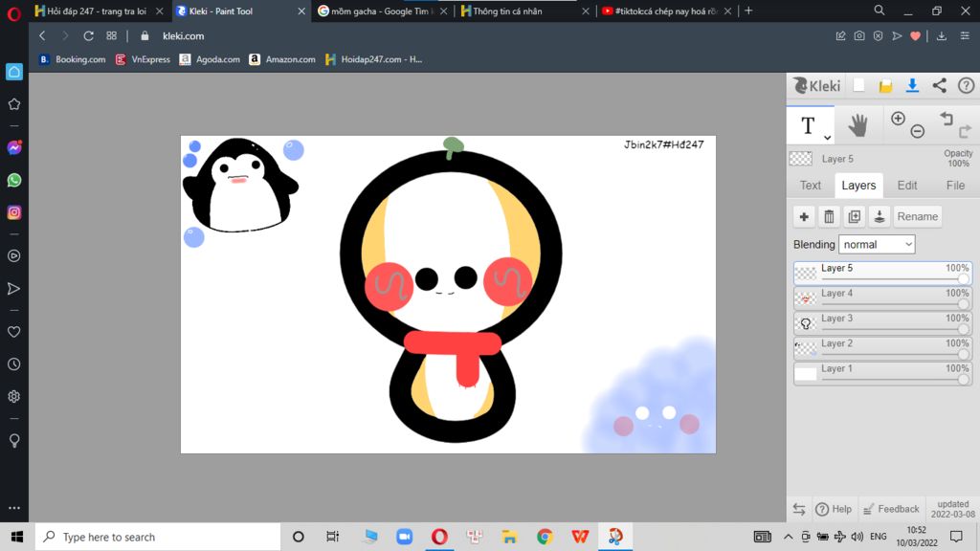
Task: Take a snapshot with the camera icon
Action: tap(859, 36)
